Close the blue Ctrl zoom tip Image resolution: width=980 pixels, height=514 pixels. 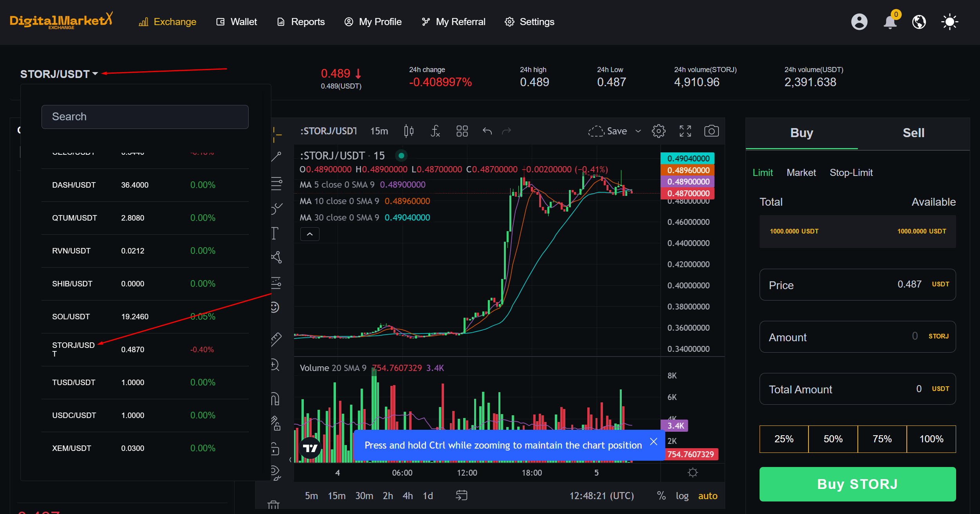click(x=653, y=442)
